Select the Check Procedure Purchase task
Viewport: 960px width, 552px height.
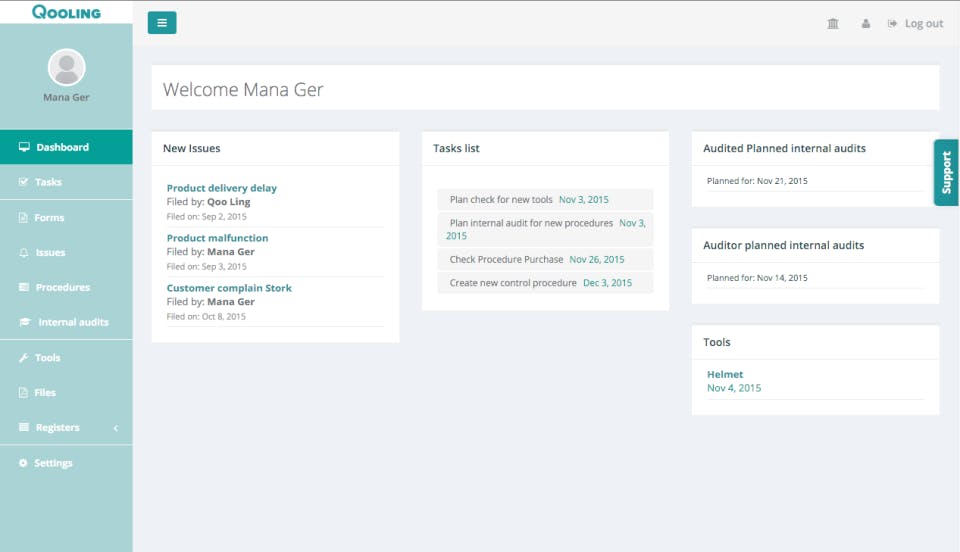click(x=506, y=260)
